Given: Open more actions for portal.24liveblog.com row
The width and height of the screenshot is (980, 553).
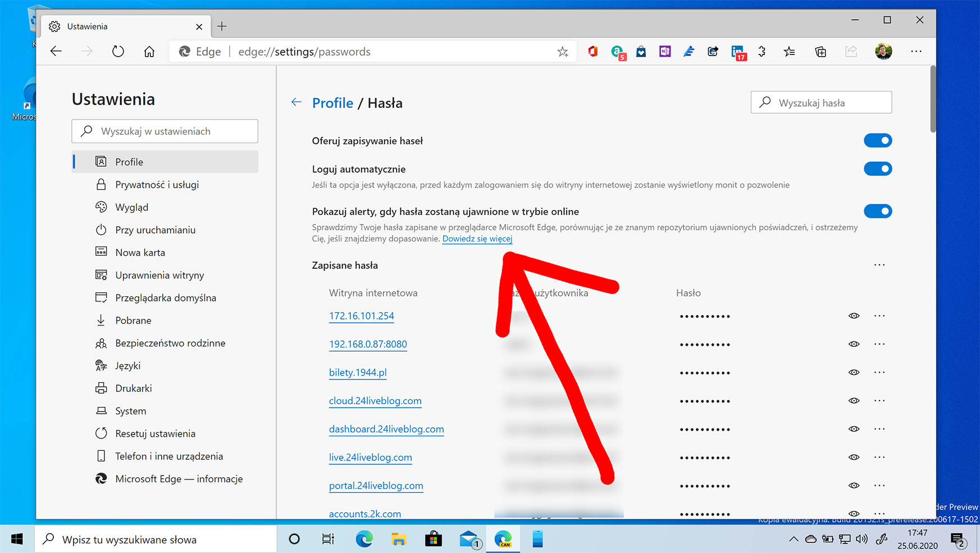Looking at the screenshot, I should [879, 486].
